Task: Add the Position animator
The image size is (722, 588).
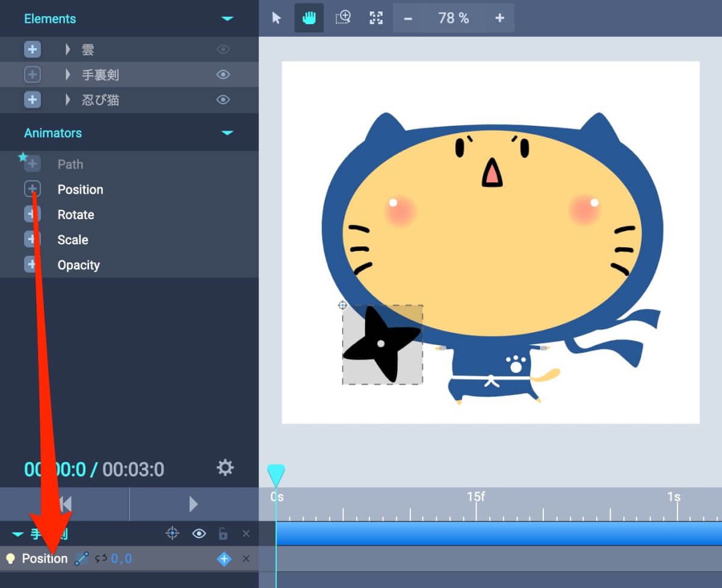Action: (32, 189)
